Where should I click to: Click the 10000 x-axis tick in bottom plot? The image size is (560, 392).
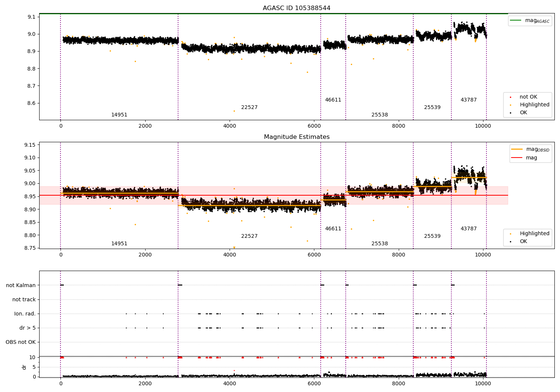[x=483, y=383]
